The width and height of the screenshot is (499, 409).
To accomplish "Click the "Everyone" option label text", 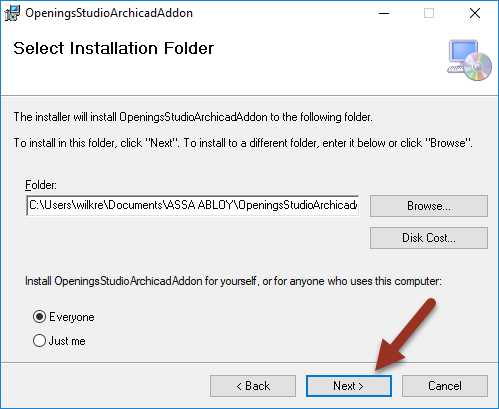I will (72, 317).
